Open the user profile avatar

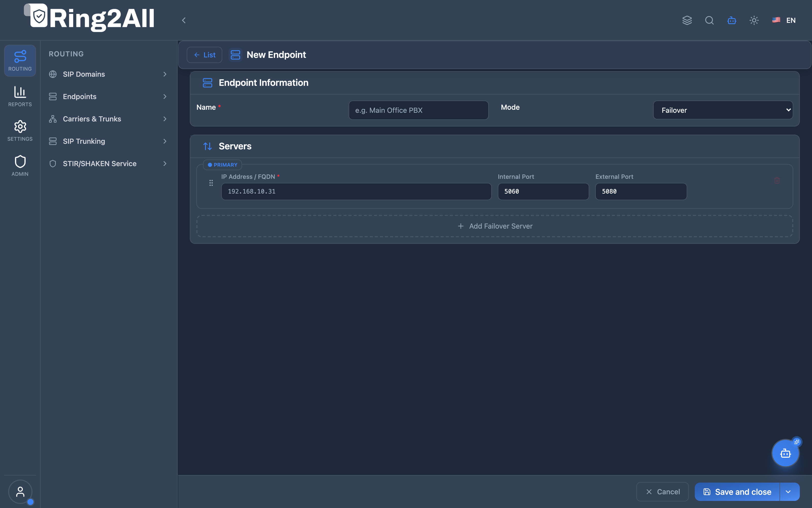pos(20,492)
